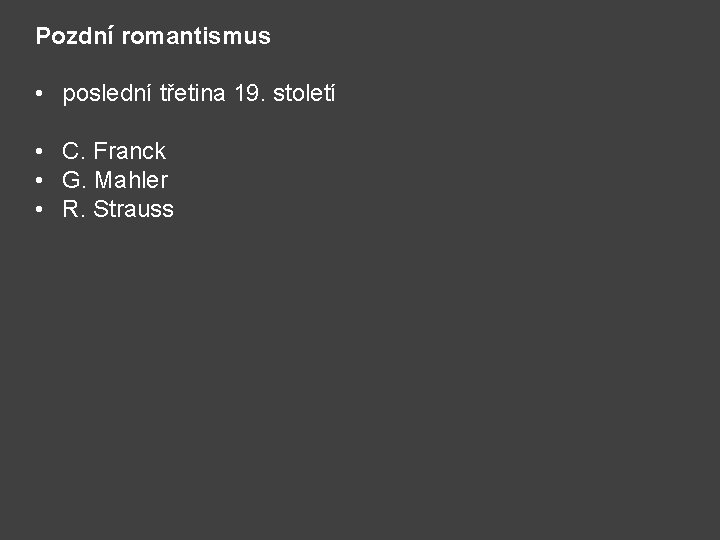Click the bullet dot before "poslední třetina"
Screen dimensions: 720x540
click(37, 95)
